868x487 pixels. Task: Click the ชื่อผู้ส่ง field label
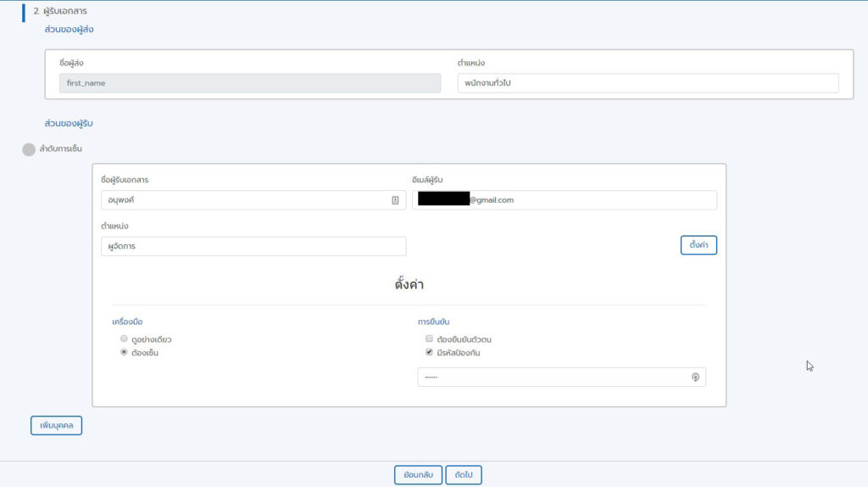[71, 63]
